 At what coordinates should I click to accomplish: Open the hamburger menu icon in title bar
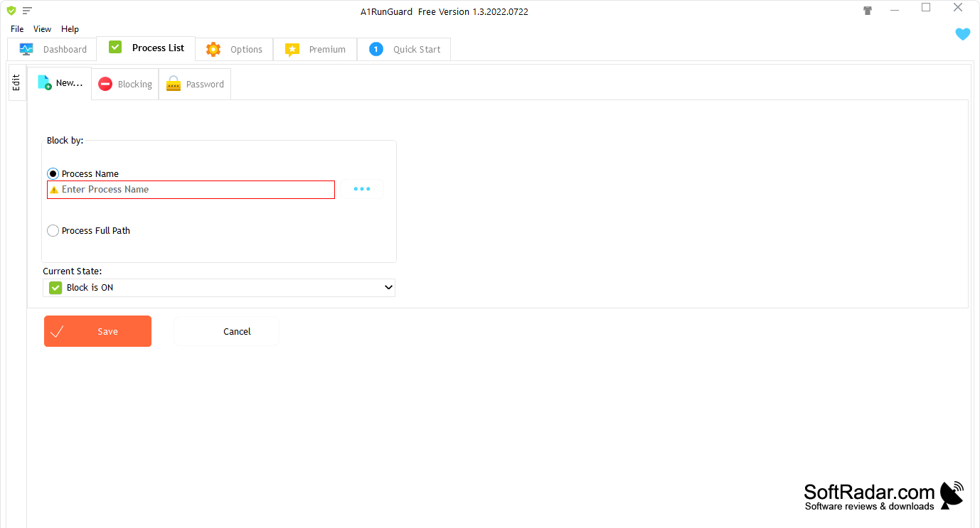27,11
